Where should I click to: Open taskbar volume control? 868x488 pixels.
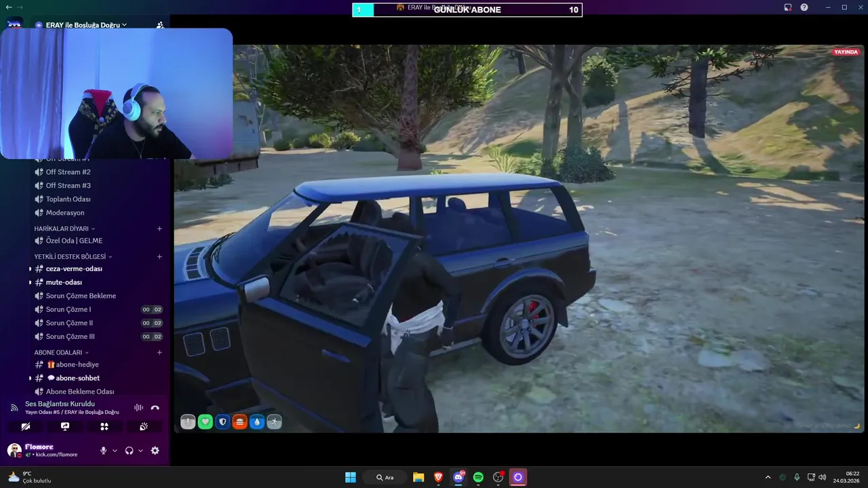point(822,477)
